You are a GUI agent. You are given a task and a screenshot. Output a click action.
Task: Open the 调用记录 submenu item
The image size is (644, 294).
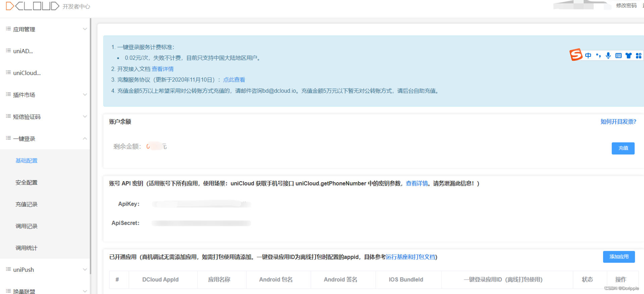click(26, 226)
